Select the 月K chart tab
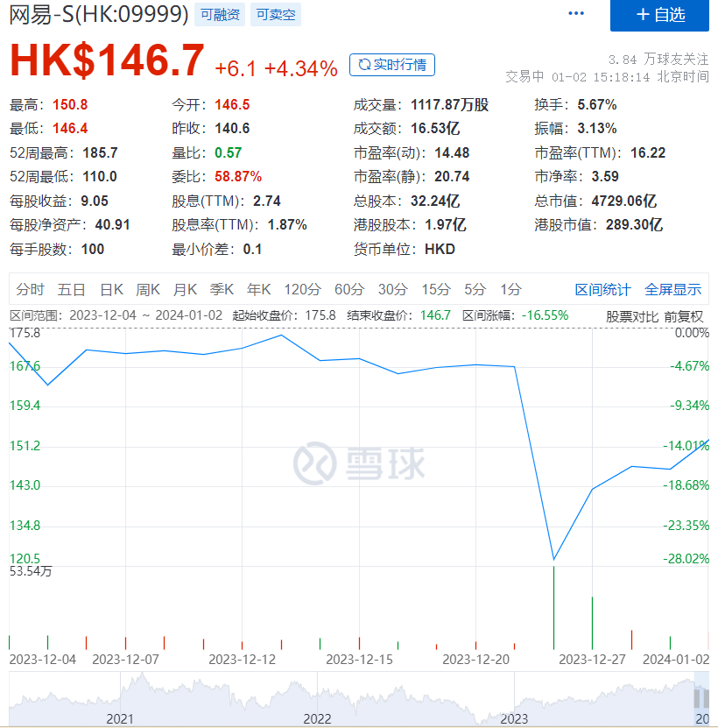 coord(185,289)
